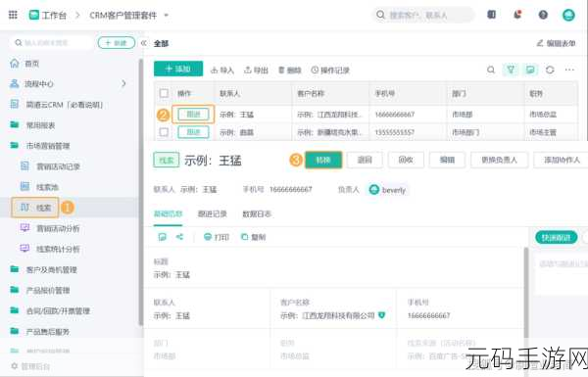The image size is (588, 377).
Task: Switch to the 数据日志 tab
Action: point(257,214)
